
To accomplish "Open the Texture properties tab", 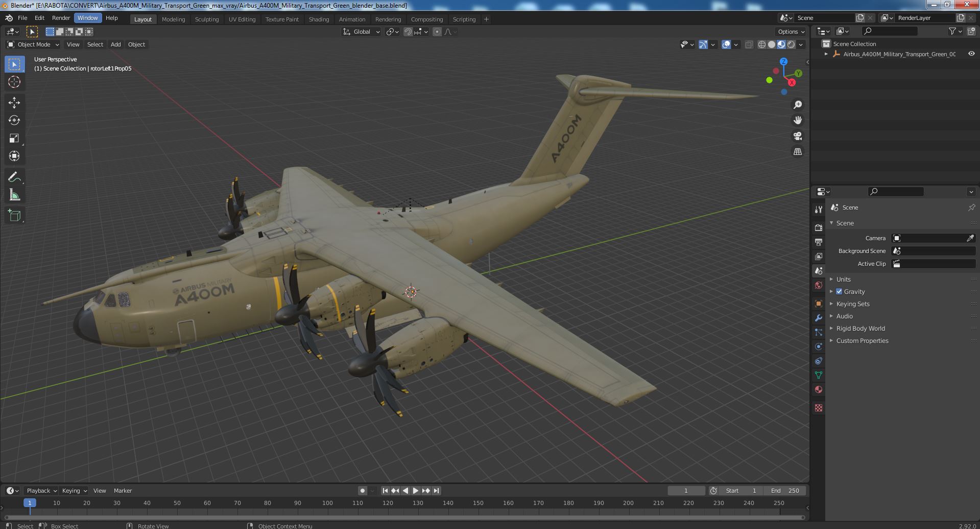I will (x=819, y=408).
